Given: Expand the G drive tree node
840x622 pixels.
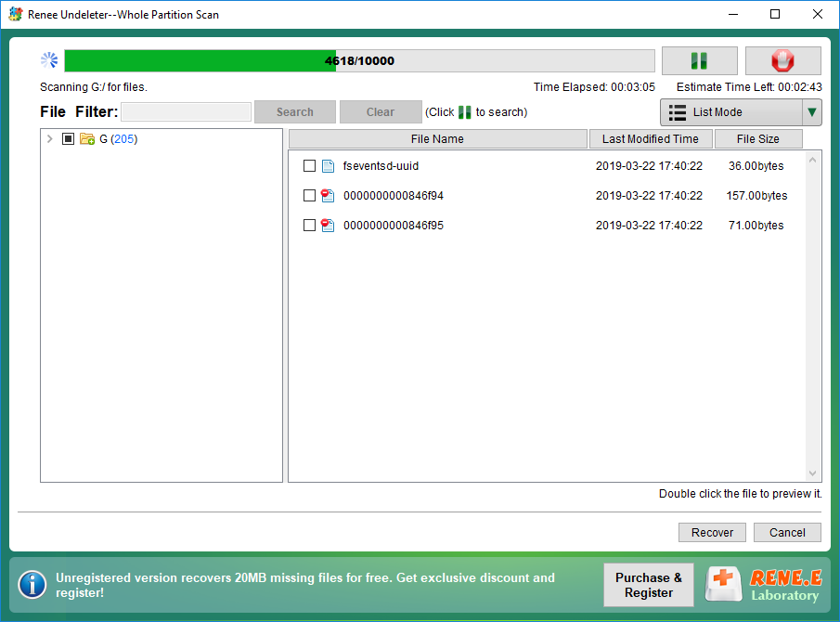Looking at the screenshot, I should click(49, 139).
